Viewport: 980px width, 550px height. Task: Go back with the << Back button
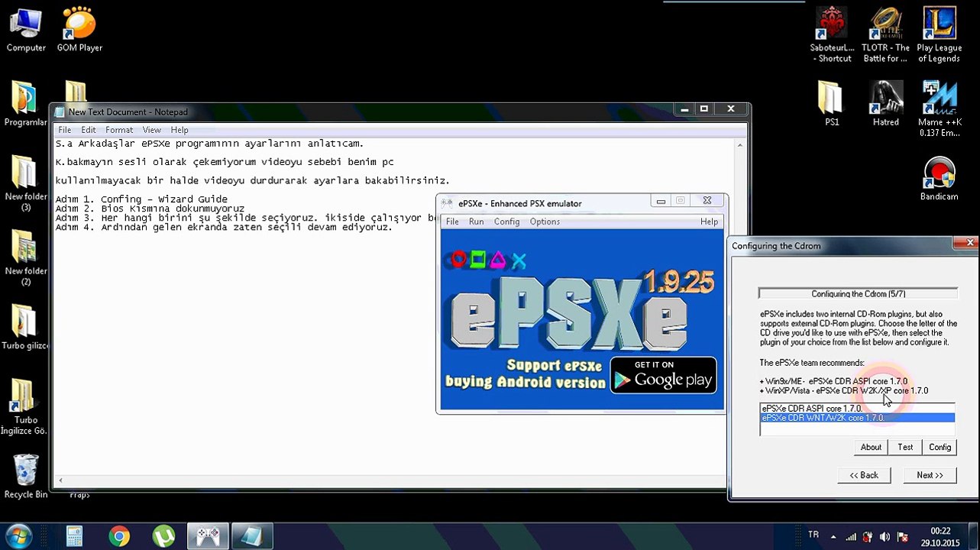pos(864,475)
